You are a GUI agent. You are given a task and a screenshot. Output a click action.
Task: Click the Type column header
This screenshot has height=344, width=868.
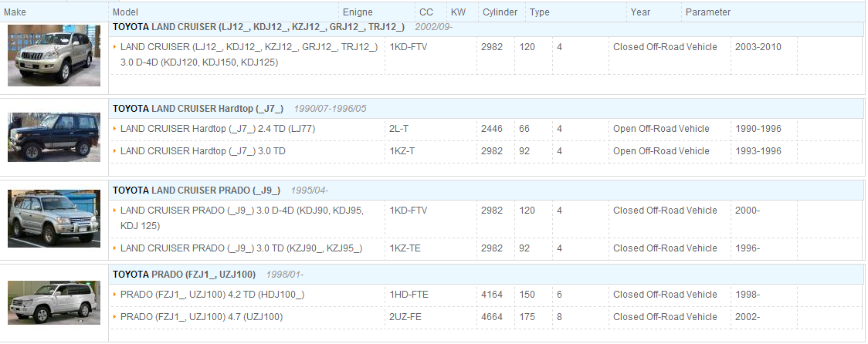(x=539, y=12)
